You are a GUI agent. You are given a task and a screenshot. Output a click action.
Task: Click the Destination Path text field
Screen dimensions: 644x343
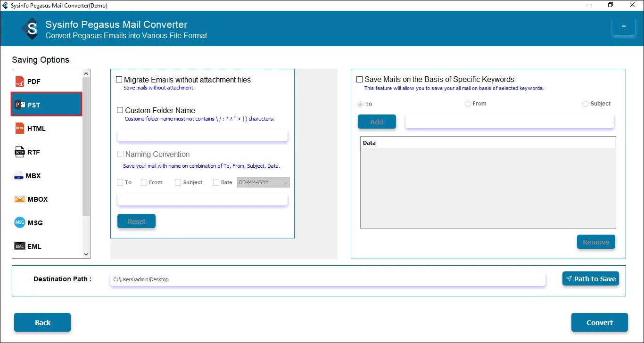(x=328, y=279)
